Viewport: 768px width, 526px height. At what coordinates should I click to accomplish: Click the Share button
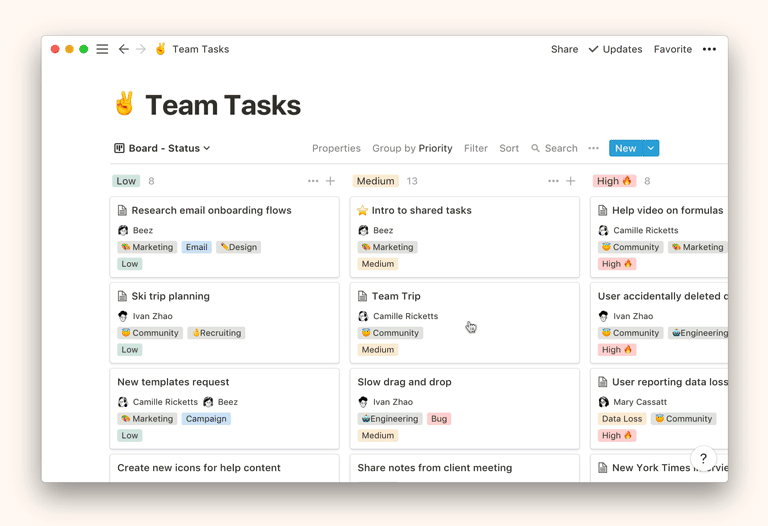(x=564, y=49)
